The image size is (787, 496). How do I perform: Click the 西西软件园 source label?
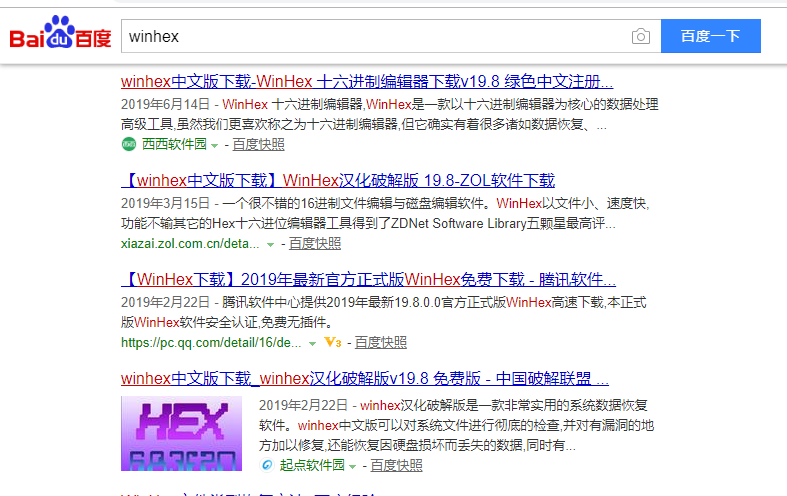click(174, 144)
